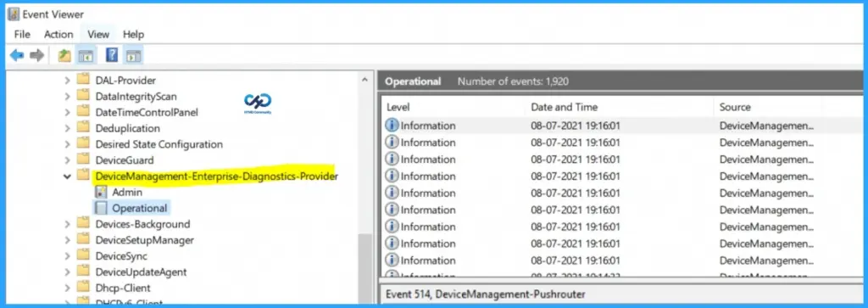
Task: Click the tree pane vertical scrollbar thumb
Action: [x=364, y=269]
